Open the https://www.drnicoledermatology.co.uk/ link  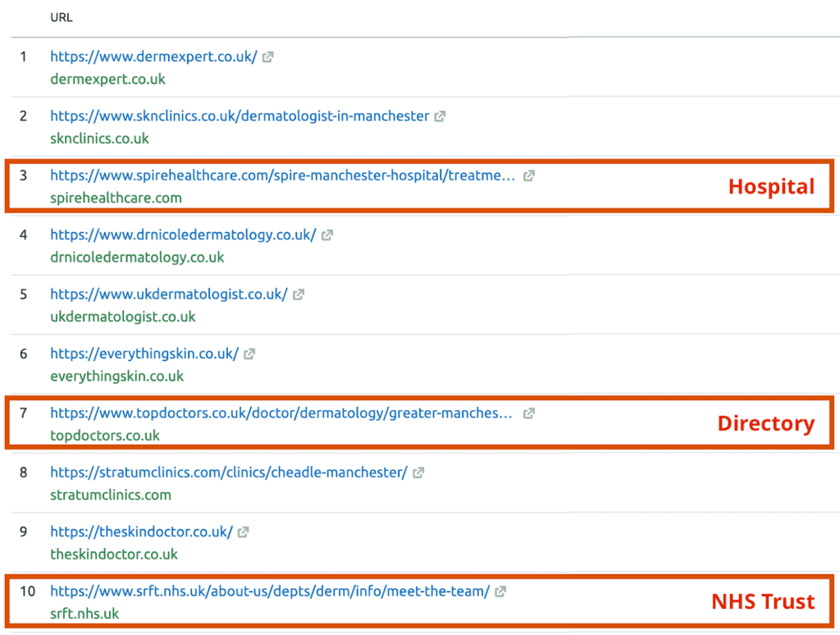click(x=183, y=235)
